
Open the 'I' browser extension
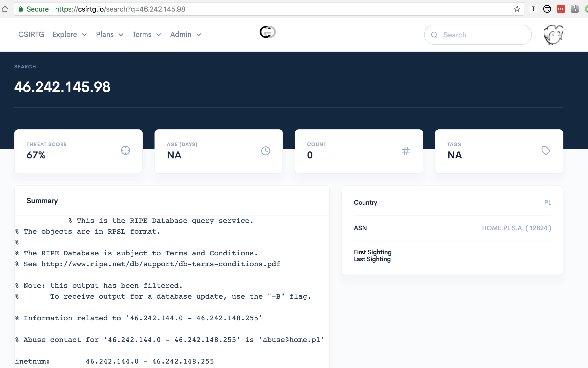point(533,9)
